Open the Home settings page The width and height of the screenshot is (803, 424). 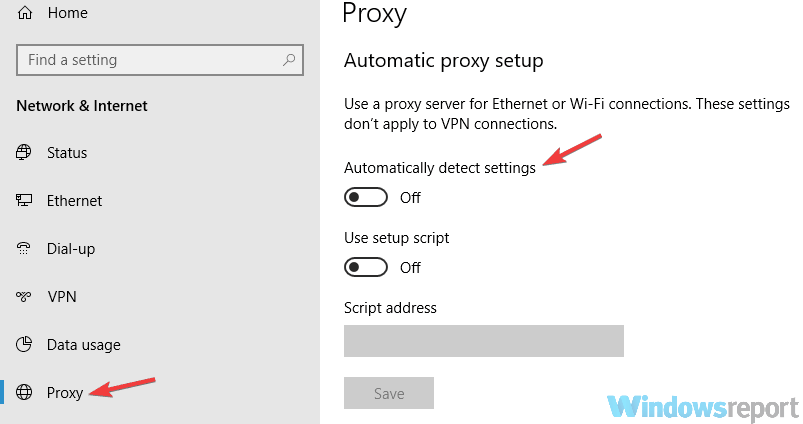tap(68, 13)
